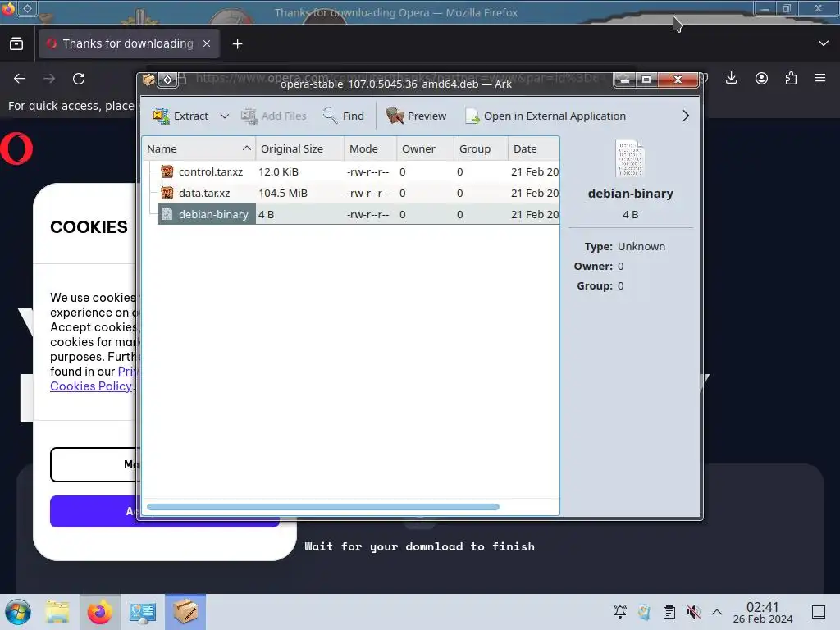Click the debian-binary preview thumbnail in info panel
Screen dimensions: 840x630
(630, 158)
